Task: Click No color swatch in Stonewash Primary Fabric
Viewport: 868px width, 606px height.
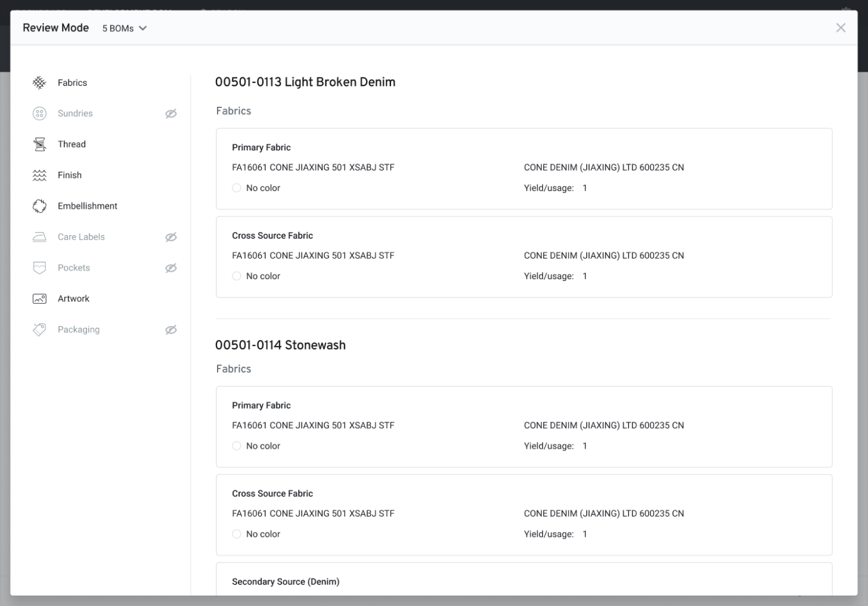Action: (237, 446)
